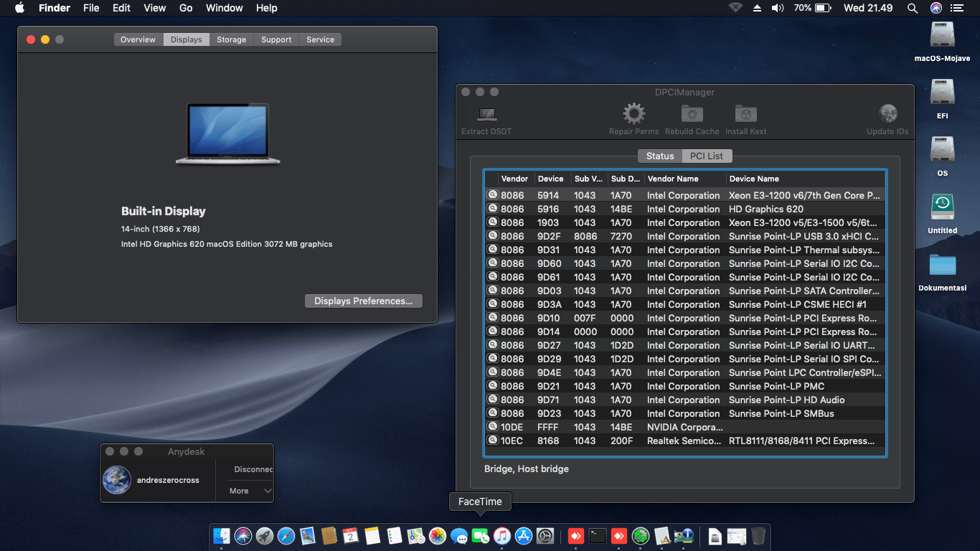The width and height of the screenshot is (980, 551).
Task: Open the Go menu
Action: click(x=186, y=8)
